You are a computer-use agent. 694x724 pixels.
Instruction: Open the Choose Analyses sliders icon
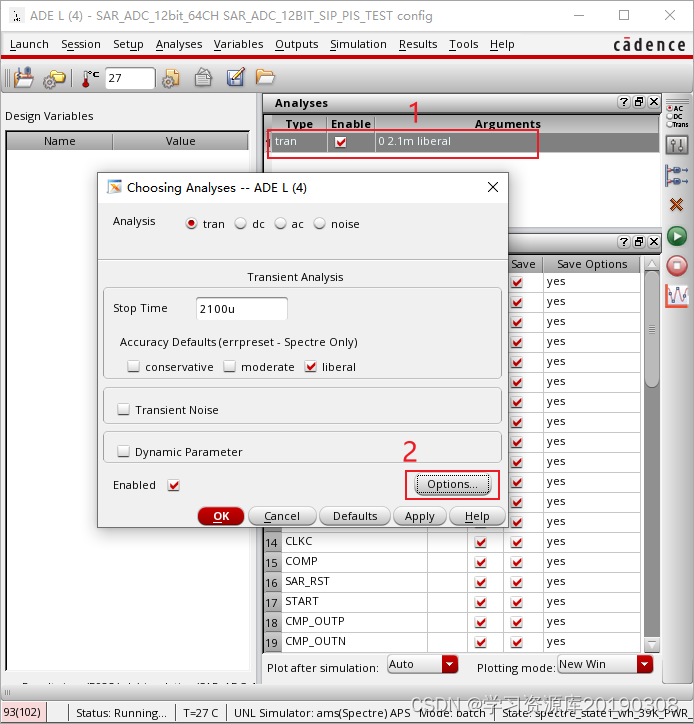point(677,146)
